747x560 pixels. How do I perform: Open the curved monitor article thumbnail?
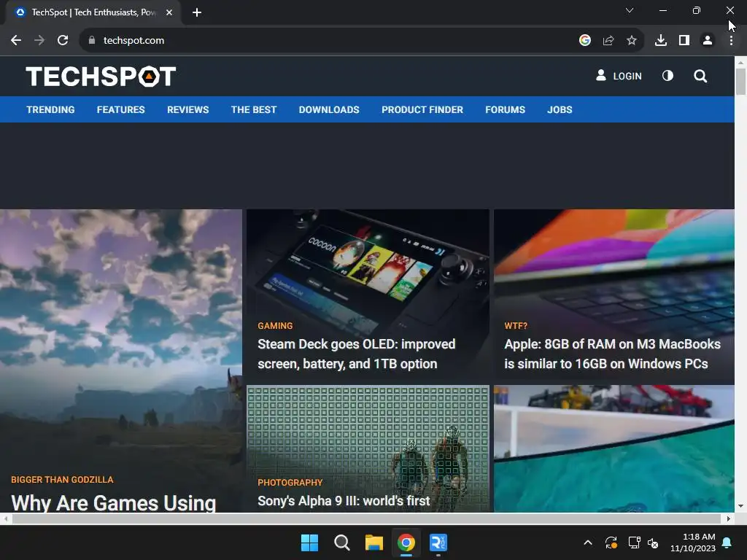(614, 448)
